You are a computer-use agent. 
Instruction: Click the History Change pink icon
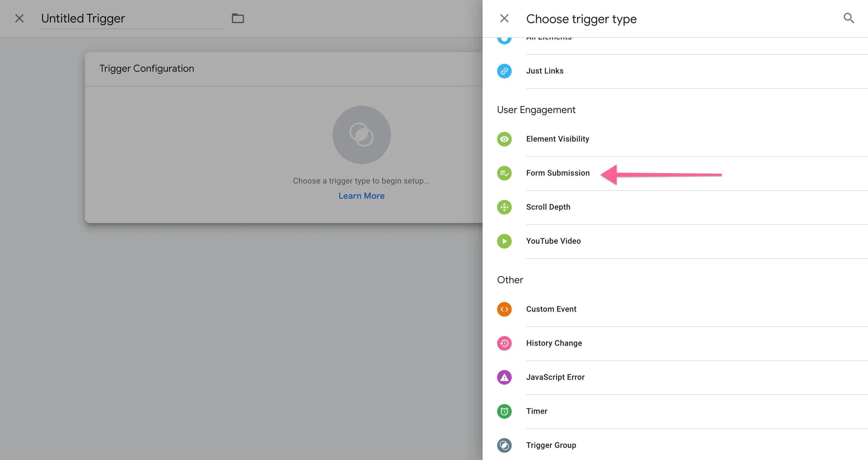pos(504,343)
